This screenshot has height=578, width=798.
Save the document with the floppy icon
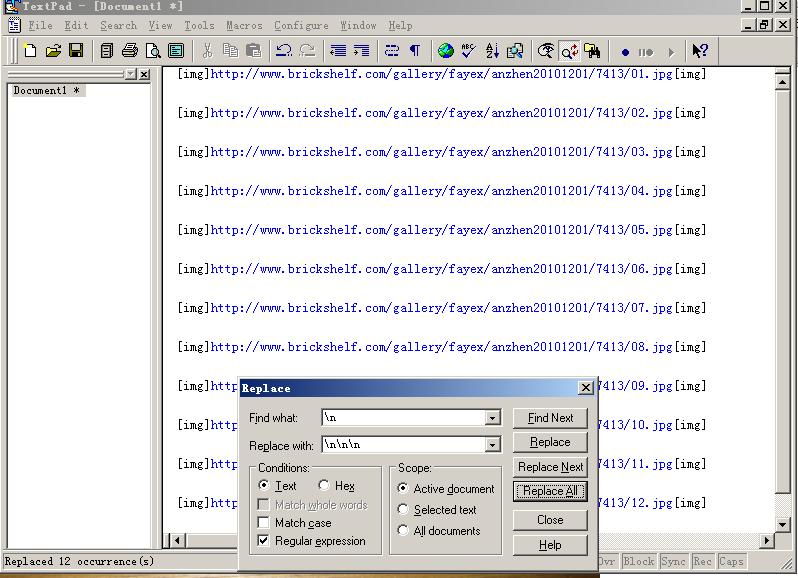(x=76, y=51)
